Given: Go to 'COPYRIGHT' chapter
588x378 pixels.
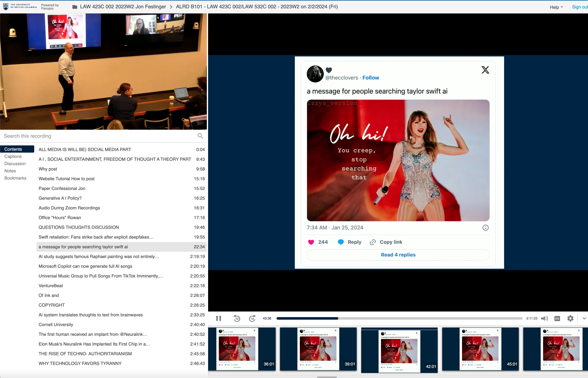Looking at the screenshot, I should click(x=122, y=305).
